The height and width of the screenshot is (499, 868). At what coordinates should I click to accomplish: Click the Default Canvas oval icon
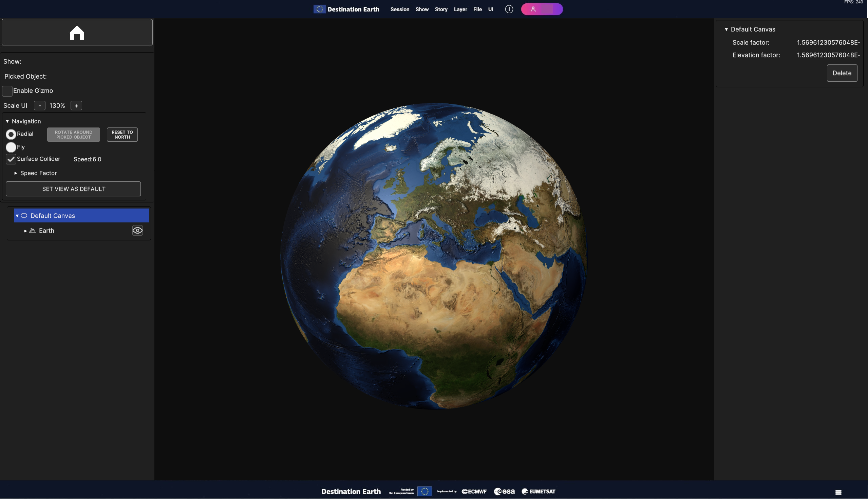[24, 216]
